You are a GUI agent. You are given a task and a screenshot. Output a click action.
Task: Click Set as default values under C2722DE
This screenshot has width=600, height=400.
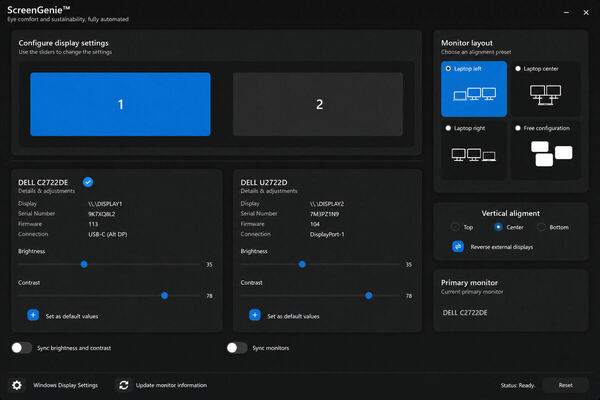(72, 316)
